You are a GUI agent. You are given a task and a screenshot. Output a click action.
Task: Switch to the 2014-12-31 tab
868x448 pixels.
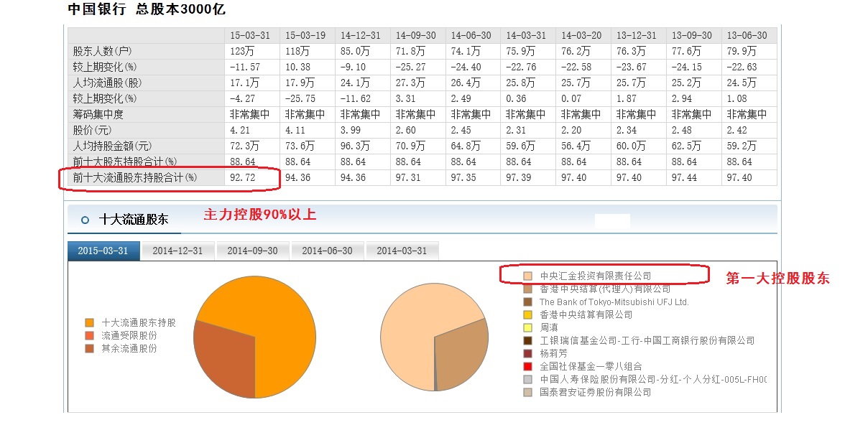click(177, 251)
